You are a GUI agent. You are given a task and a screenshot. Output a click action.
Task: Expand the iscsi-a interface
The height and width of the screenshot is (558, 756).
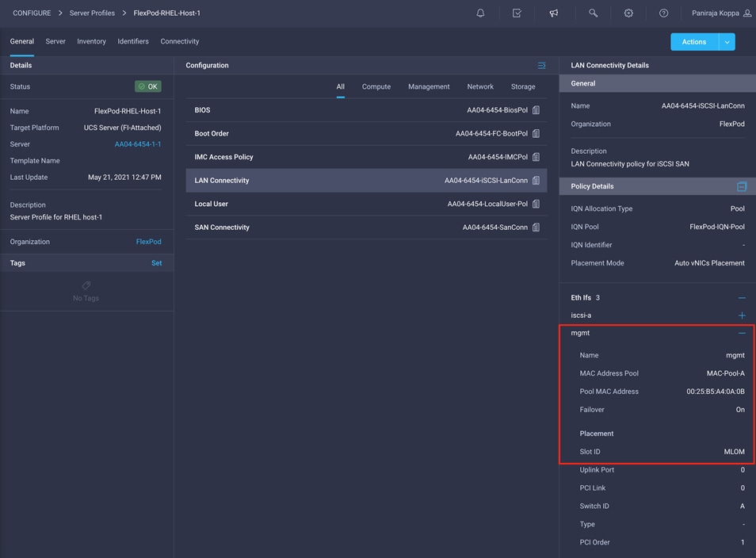click(742, 315)
